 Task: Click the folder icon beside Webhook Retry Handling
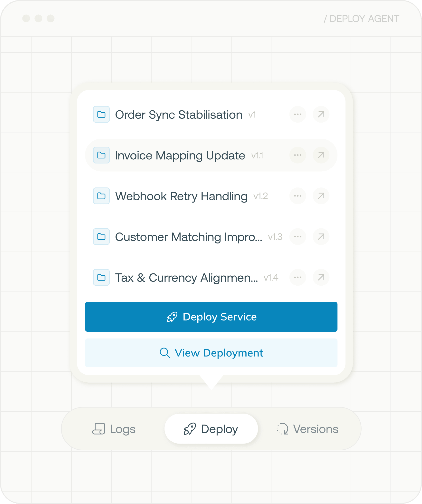point(101,196)
